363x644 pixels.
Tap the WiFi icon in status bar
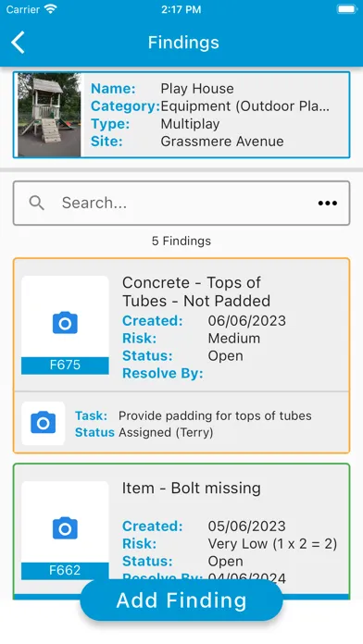(51, 9)
